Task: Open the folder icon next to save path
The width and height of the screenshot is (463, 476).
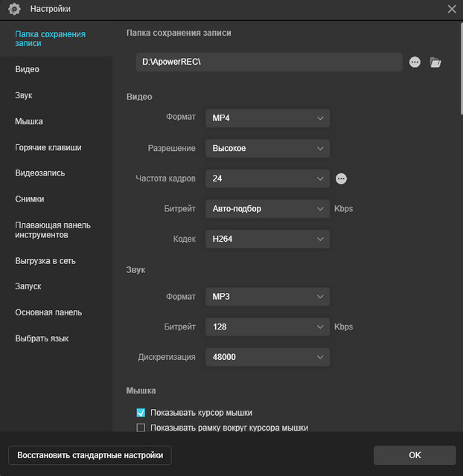Action: (435, 62)
